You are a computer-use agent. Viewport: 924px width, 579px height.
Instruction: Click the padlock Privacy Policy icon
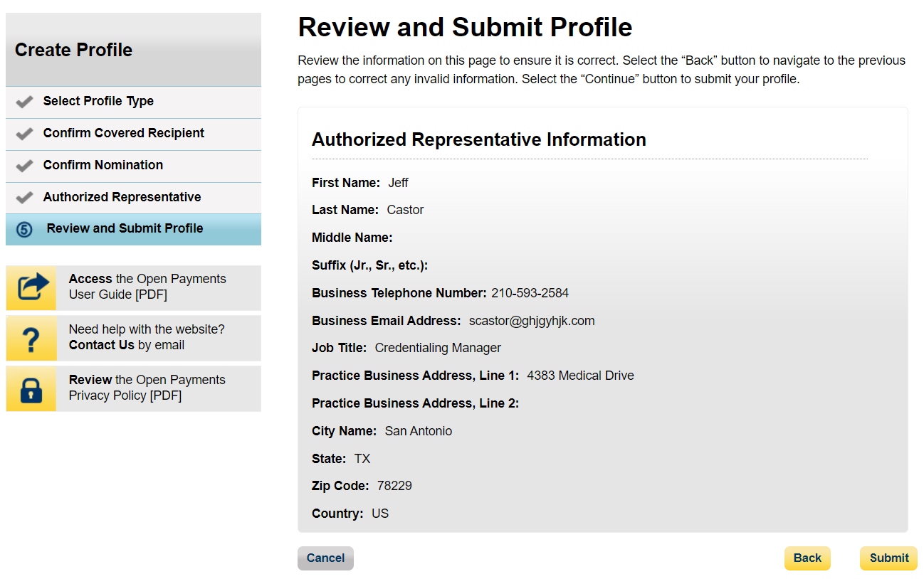point(31,389)
